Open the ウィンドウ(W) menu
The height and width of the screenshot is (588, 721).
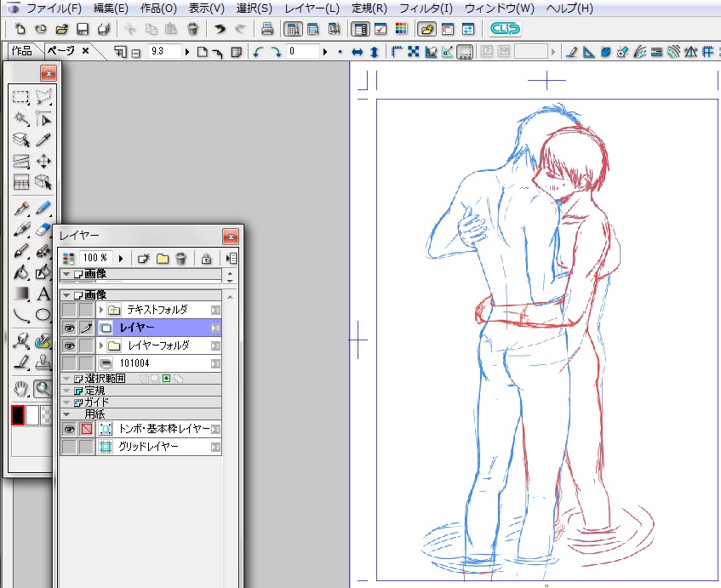(500, 9)
